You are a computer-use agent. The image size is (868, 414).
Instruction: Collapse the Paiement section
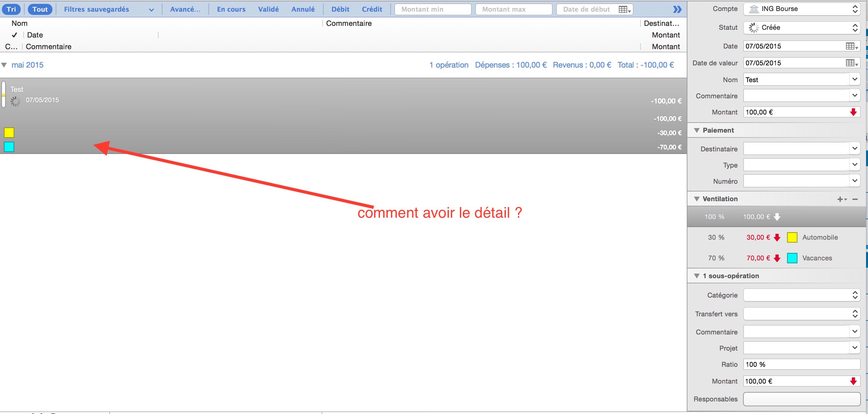coord(697,130)
